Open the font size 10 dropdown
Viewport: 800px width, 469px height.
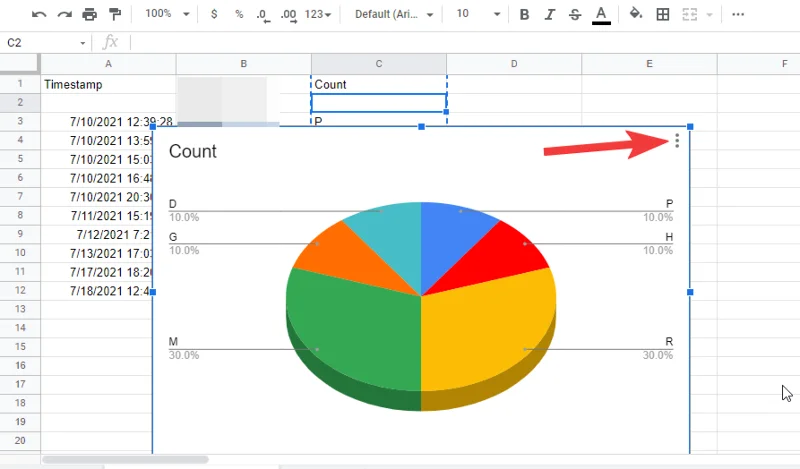[x=478, y=14]
